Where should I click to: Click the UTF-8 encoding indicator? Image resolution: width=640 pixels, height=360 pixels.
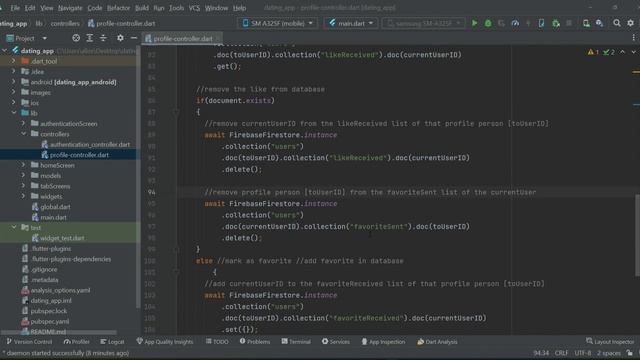pos(582,353)
